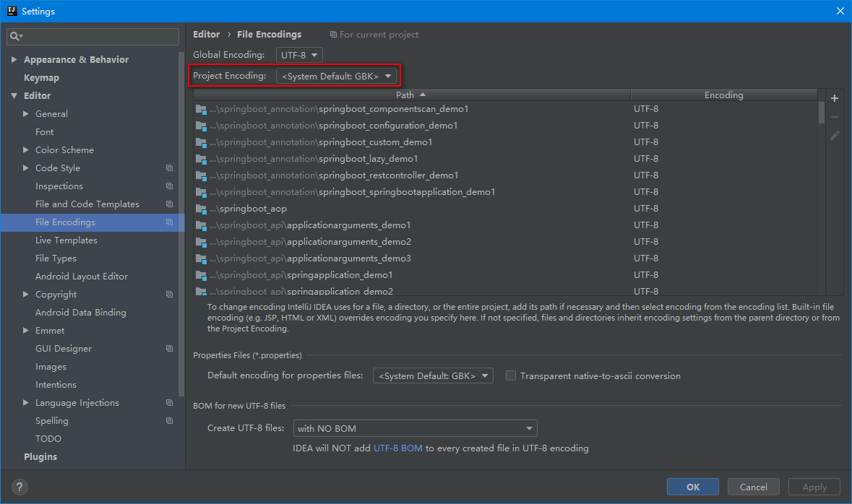The width and height of the screenshot is (852, 504).
Task: Click the Apply button
Action: tap(814, 487)
